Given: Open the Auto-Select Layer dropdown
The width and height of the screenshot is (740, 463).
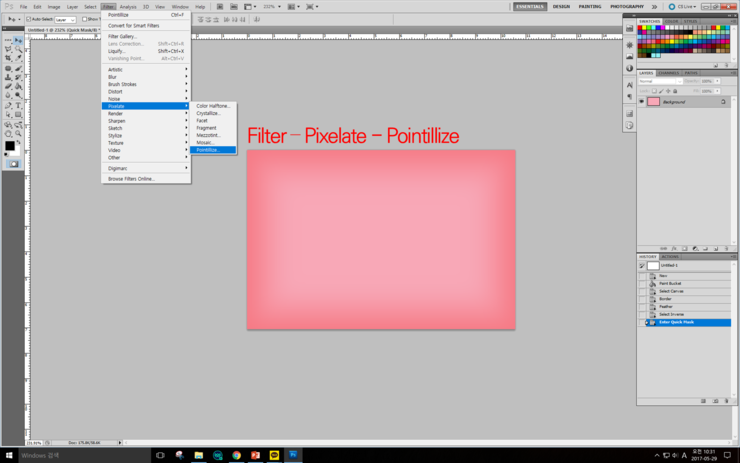Looking at the screenshot, I should [64, 19].
